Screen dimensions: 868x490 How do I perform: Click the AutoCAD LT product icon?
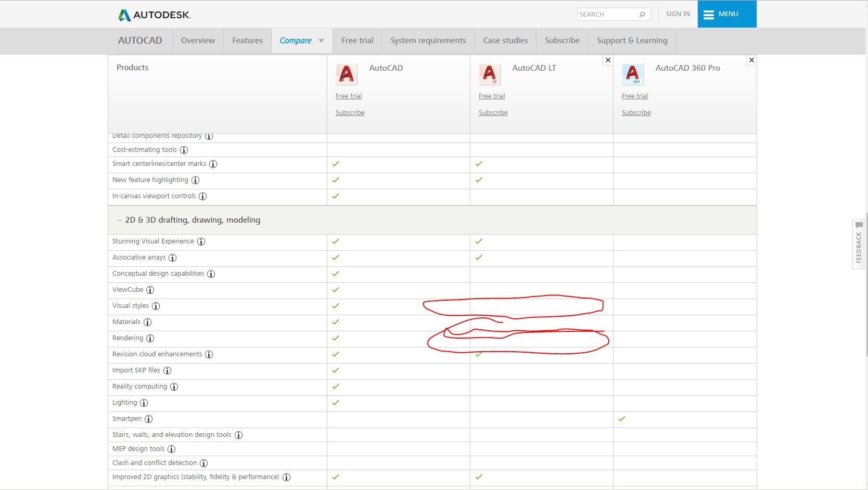click(490, 74)
